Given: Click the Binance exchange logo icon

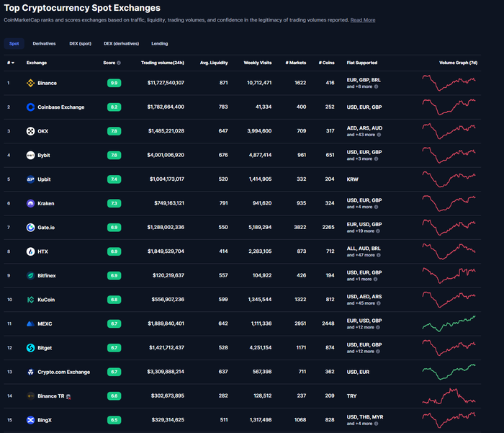Looking at the screenshot, I should click(x=30, y=83).
